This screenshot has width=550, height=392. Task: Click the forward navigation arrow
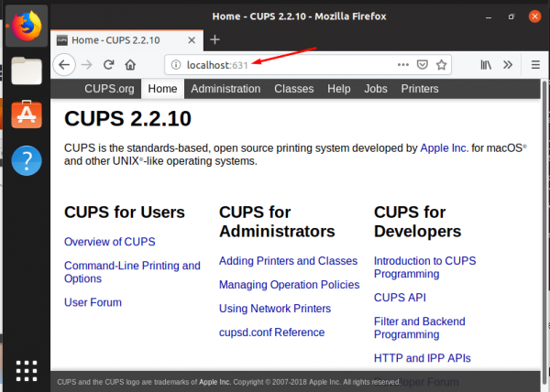tap(87, 65)
